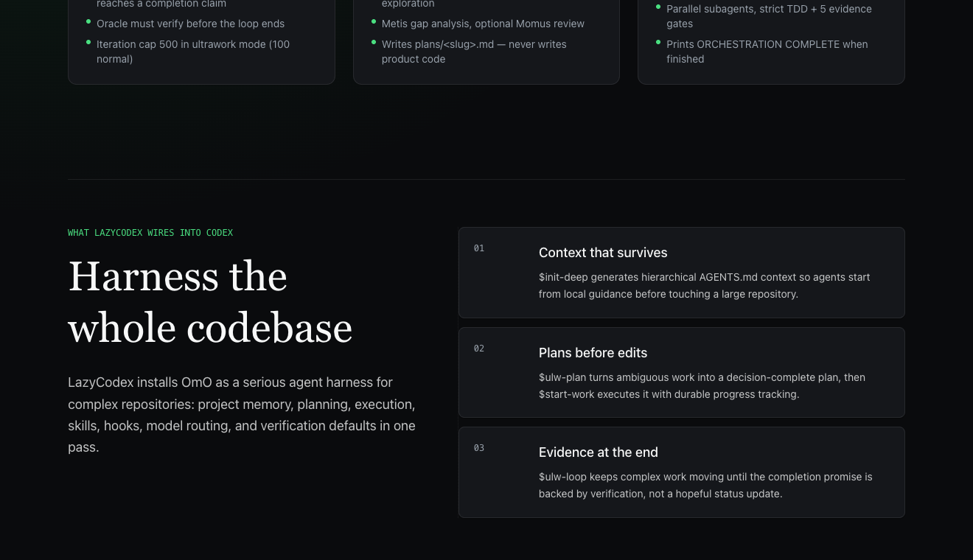Click the 'Context that survives' card heading

(x=603, y=253)
